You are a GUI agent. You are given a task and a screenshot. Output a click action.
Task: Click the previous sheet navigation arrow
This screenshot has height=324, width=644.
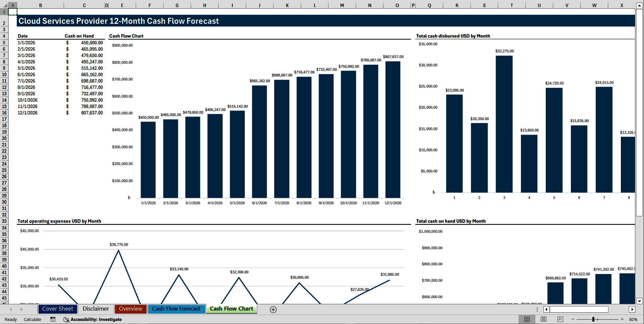pyautogui.click(x=11, y=309)
